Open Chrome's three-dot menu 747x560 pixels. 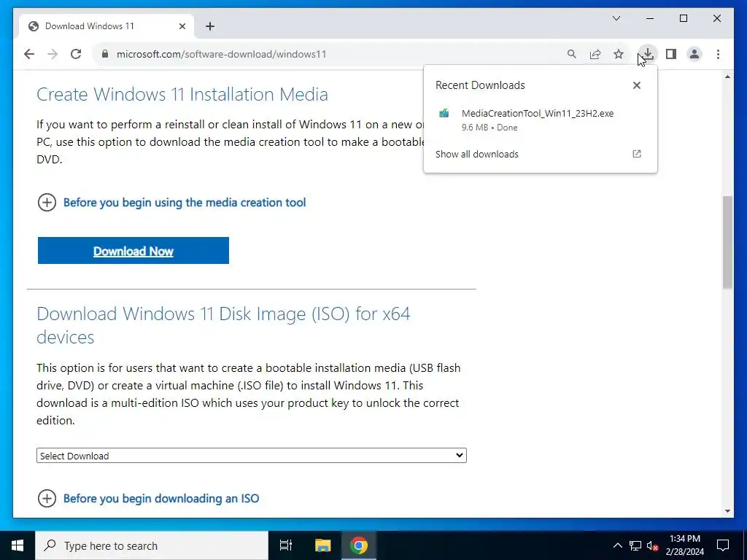pos(718,54)
